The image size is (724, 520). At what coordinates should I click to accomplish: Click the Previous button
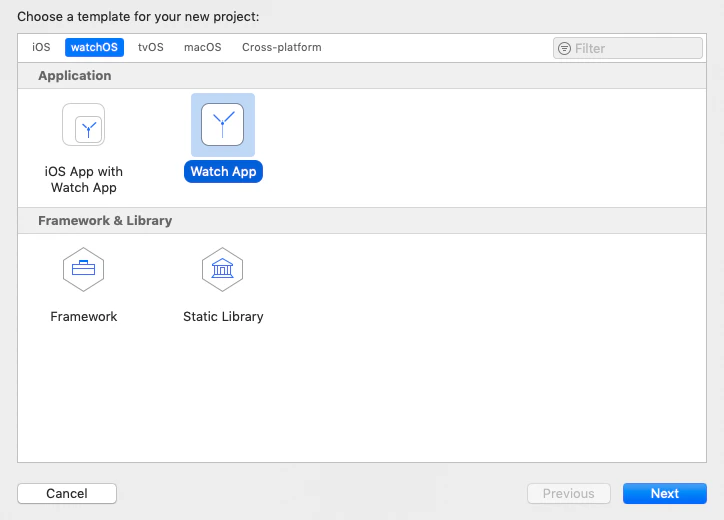coord(568,493)
